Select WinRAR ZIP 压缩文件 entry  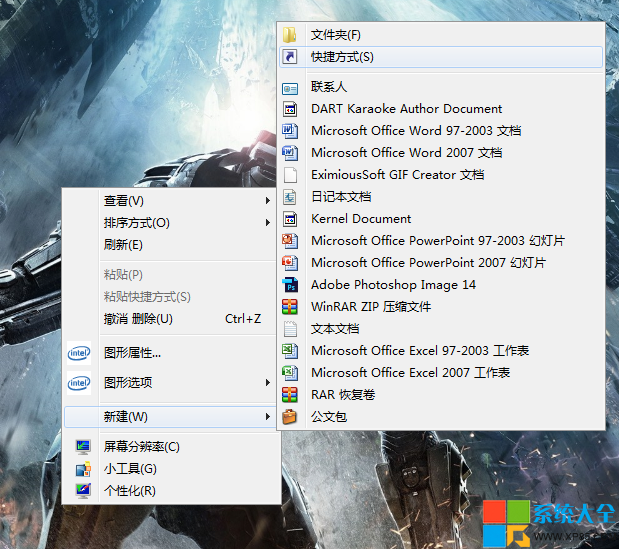tap(441, 307)
